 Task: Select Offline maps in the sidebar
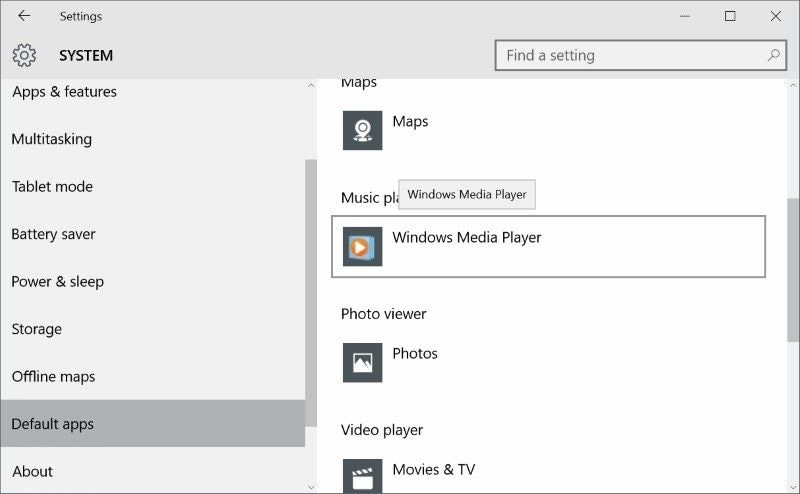[x=53, y=377]
